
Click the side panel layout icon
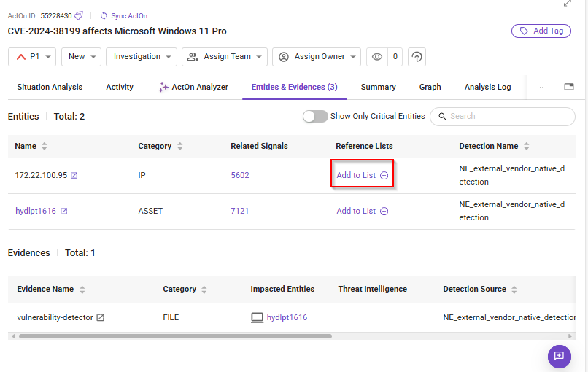tap(569, 87)
